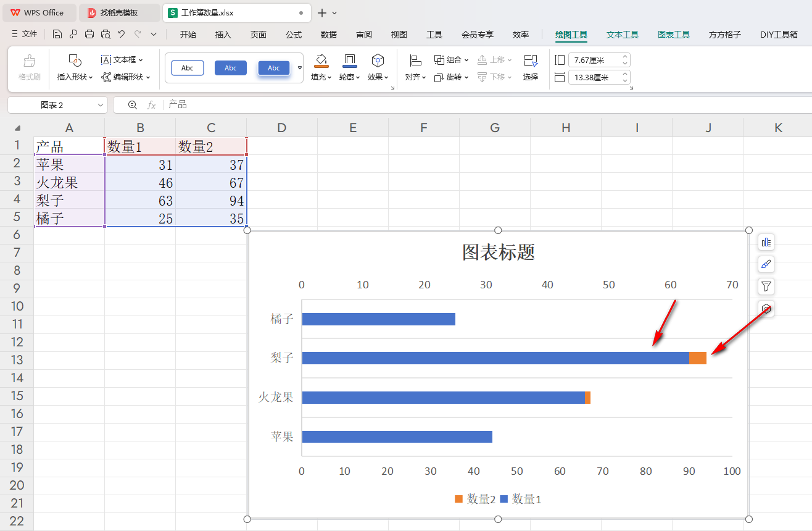Click the 梨子 category axis label in chart
The width and height of the screenshot is (812, 531).
click(x=282, y=357)
